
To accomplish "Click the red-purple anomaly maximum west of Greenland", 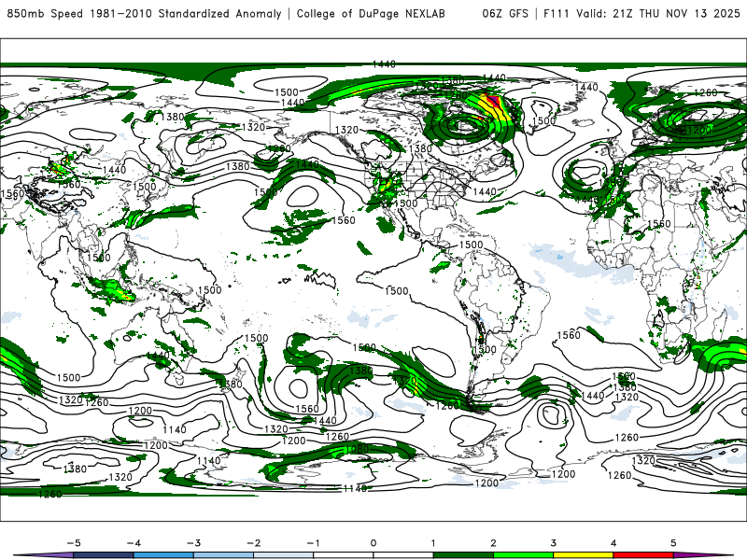I will click(494, 102).
